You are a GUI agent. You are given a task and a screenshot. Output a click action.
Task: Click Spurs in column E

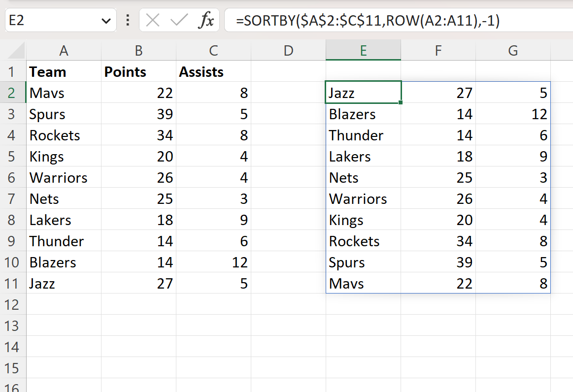(363, 262)
